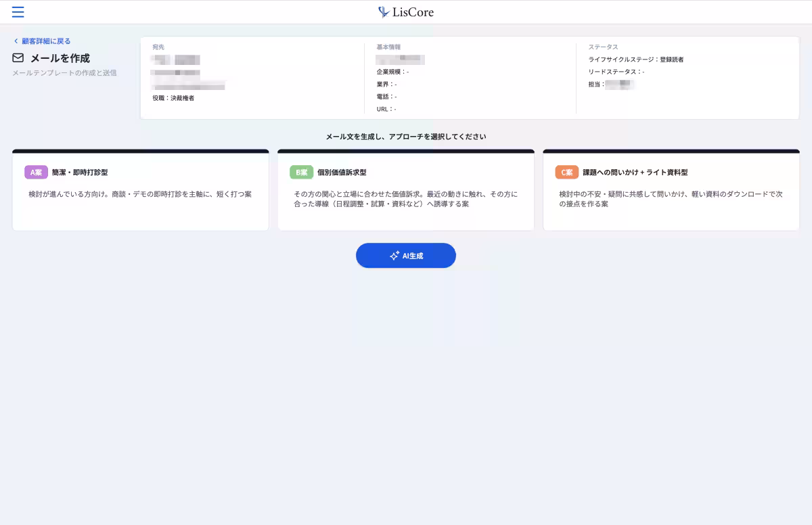Click the orange C案 badge
Image resolution: width=812 pixels, height=525 pixels.
566,173
